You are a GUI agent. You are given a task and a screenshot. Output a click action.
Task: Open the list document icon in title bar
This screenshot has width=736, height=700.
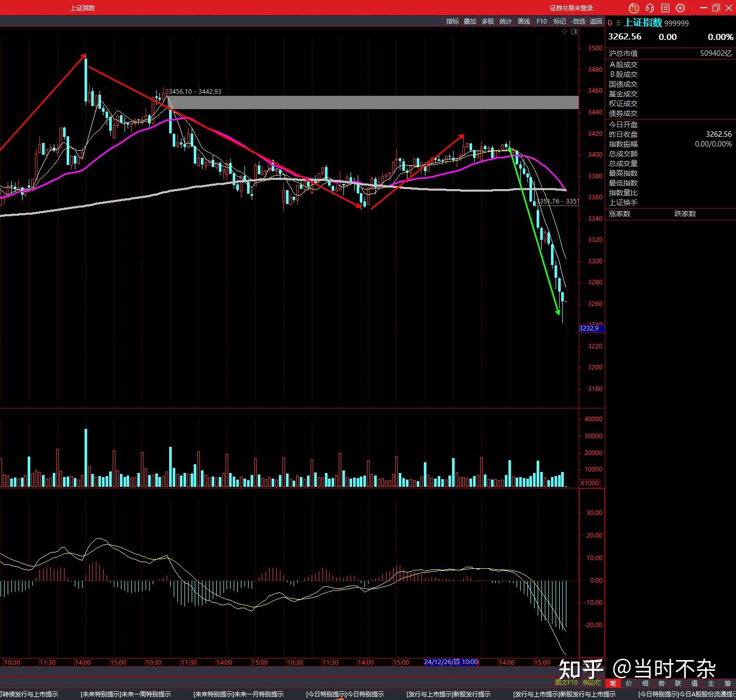click(665, 8)
